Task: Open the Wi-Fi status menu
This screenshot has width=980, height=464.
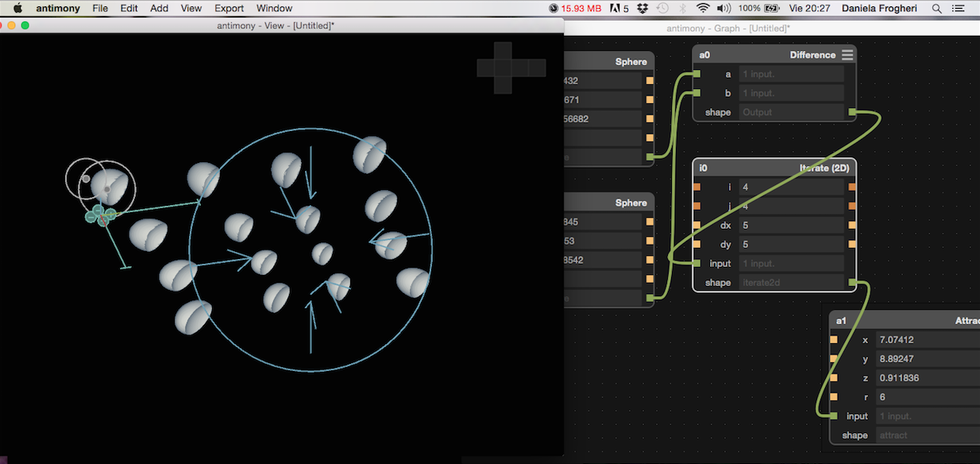Action: 702,8
